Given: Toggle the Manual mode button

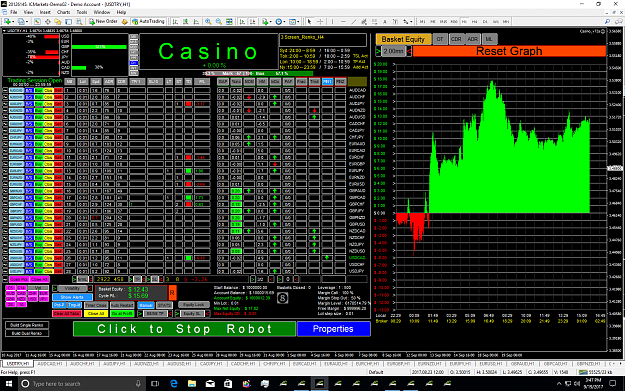Looking at the screenshot, I should tap(146, 305).
